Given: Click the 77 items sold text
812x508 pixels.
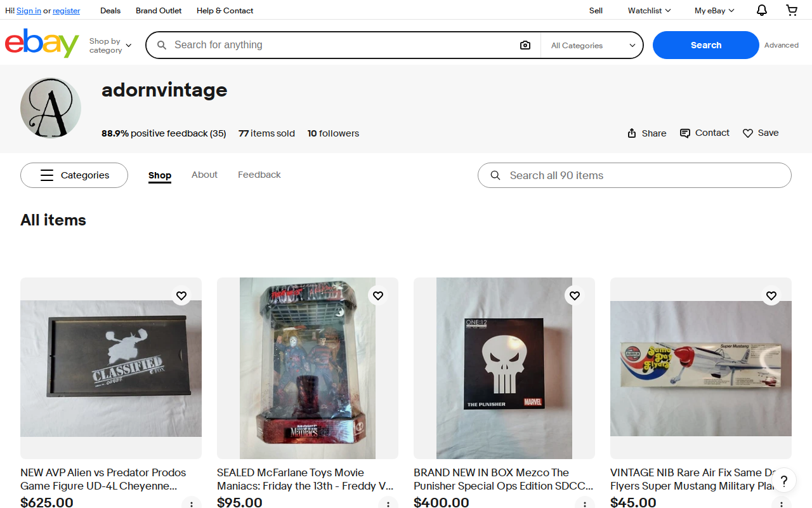Looking at the screenshot, I should [266, 133].
